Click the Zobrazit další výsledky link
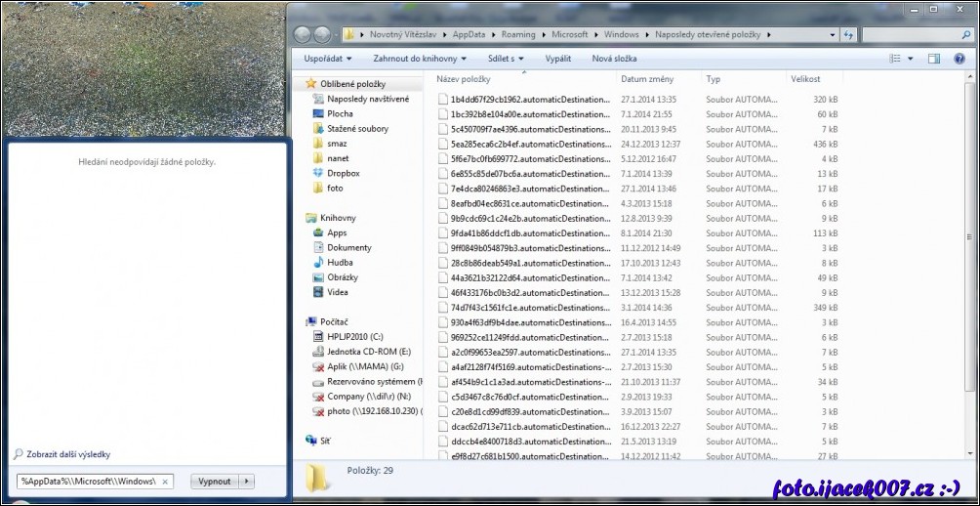This screenshot has height=506, width=980. (66, 454)
